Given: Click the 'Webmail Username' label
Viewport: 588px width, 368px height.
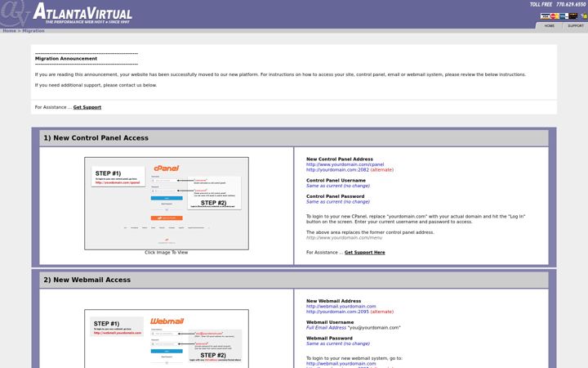Looking at the screenshot, I should (330, 322).
